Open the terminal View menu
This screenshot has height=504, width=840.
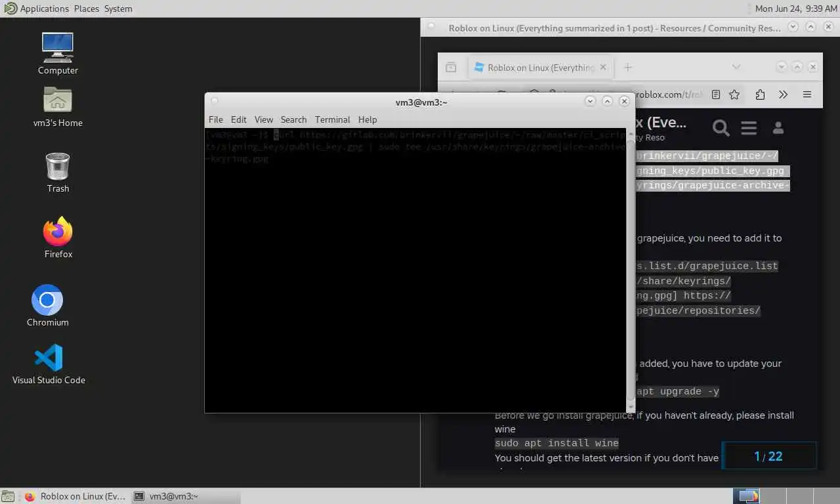click(264, 119)
